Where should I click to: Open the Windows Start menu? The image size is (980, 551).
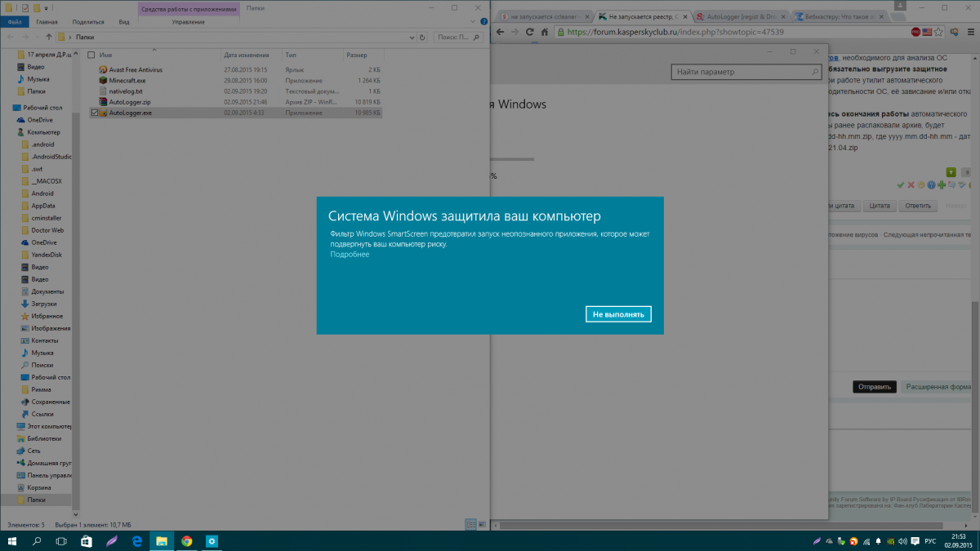click(12, 541)
